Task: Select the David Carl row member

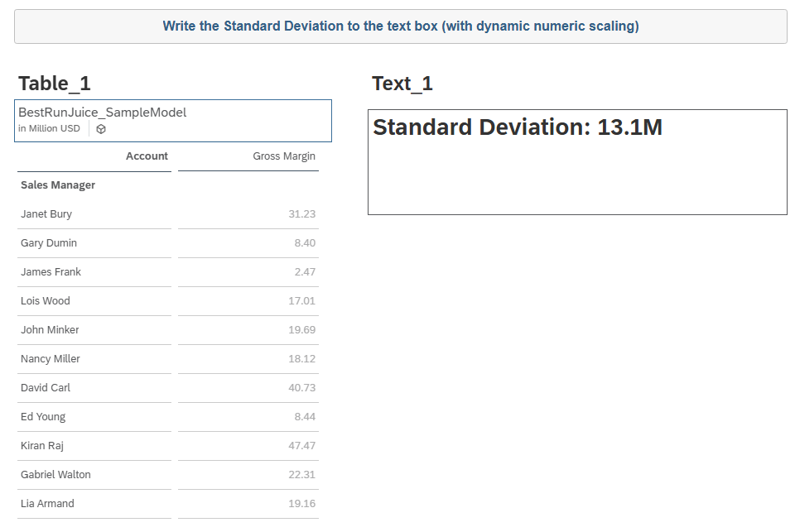Action: click(x=46, y=388)
